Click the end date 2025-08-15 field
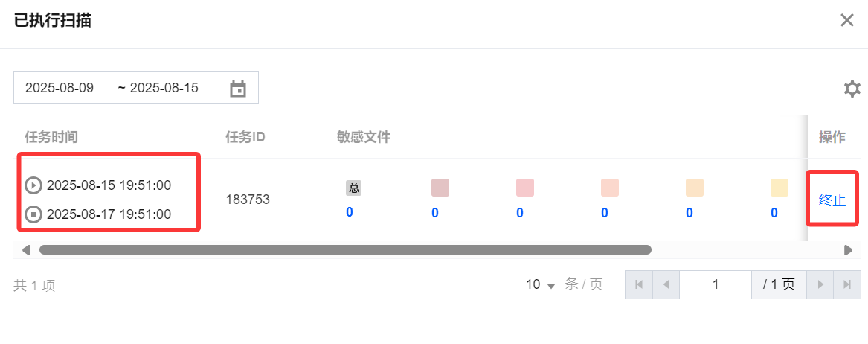 click(x=164, y=88)
